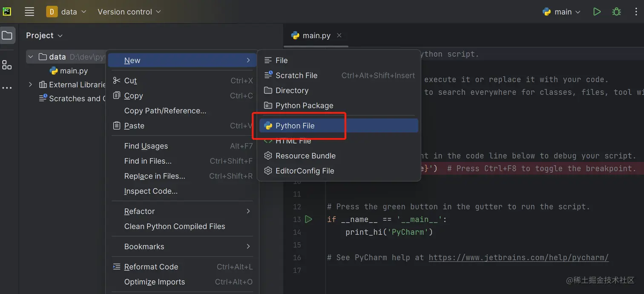Open the main run configuration dropdown

[x=562, y=12]
